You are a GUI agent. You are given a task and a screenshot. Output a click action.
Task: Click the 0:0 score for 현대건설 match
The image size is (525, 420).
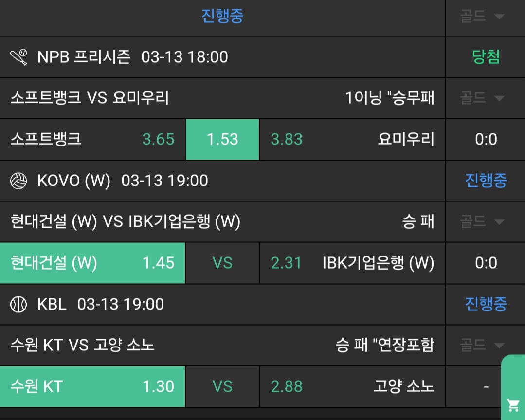tap(486, 263)
